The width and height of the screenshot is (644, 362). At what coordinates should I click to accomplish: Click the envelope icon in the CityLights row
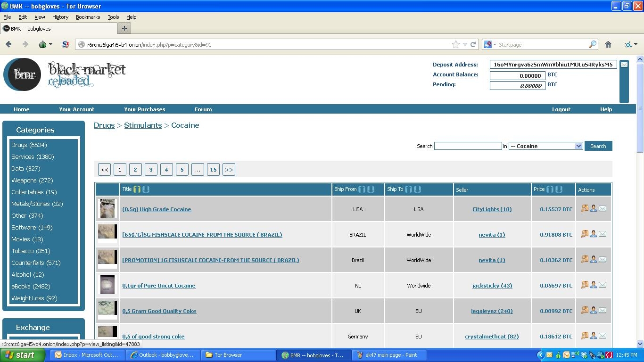(603, 208)
